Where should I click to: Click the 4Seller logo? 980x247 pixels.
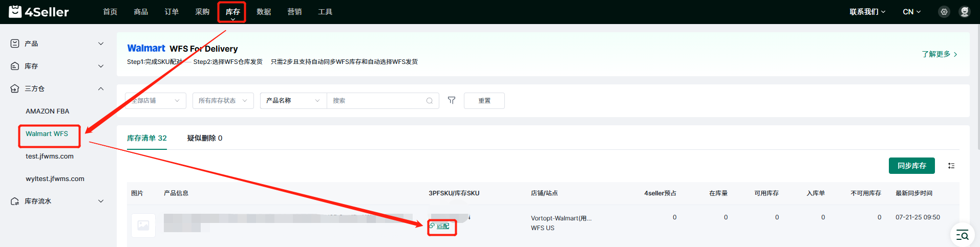[39, 12]
